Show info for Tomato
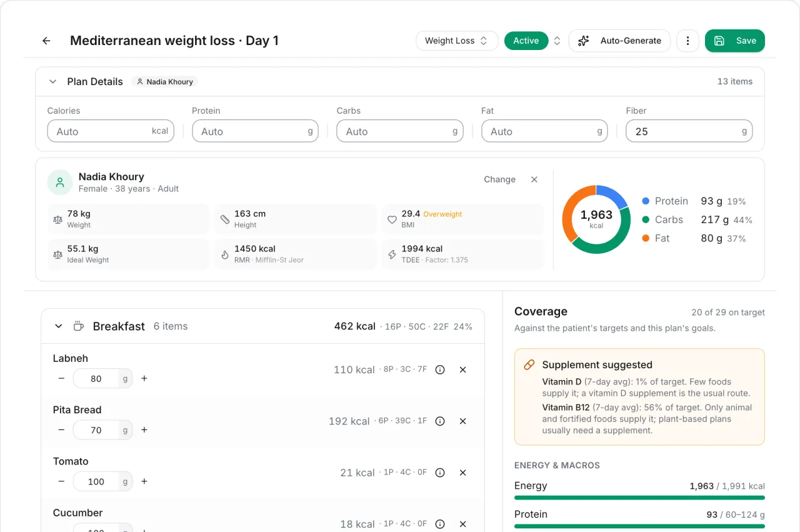The width and height of the screenshot is (800, 532). click(440, 473)
